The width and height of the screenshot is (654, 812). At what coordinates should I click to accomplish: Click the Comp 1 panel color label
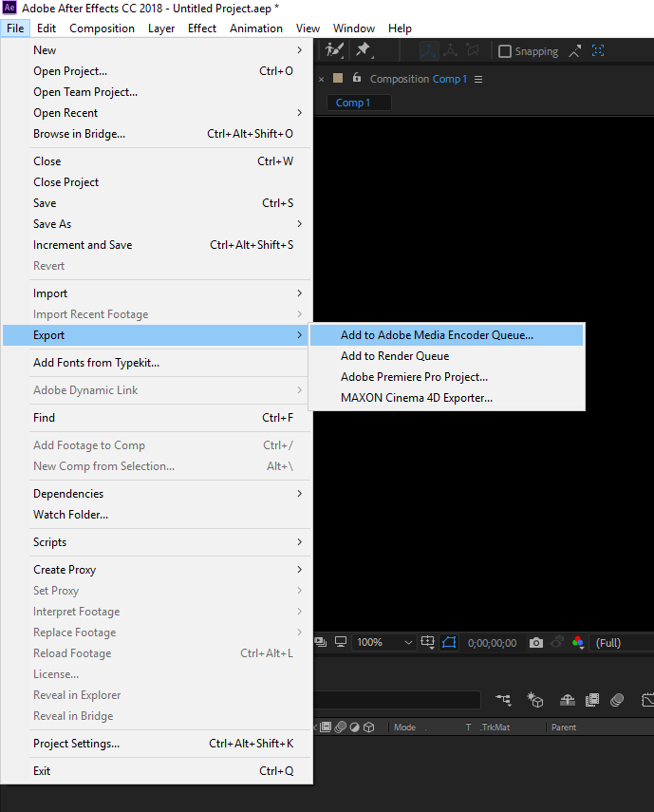pos(338,78)
